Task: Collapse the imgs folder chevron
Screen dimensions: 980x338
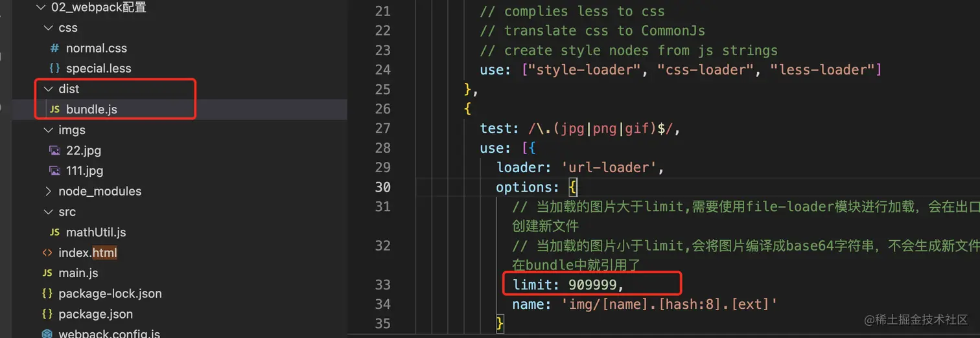Action: pos(48,130)
